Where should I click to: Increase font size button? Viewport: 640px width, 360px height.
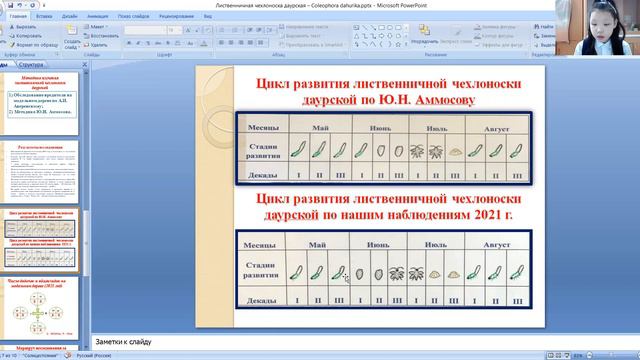(x=188, y=30)
